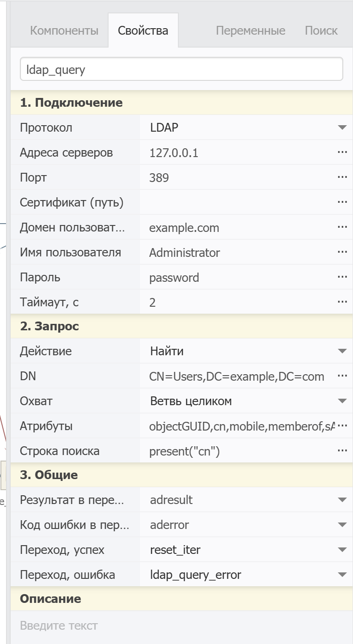Expand the Протокол dropdown showing LDAP
The image size is (353, 644).
pos(342,128)
